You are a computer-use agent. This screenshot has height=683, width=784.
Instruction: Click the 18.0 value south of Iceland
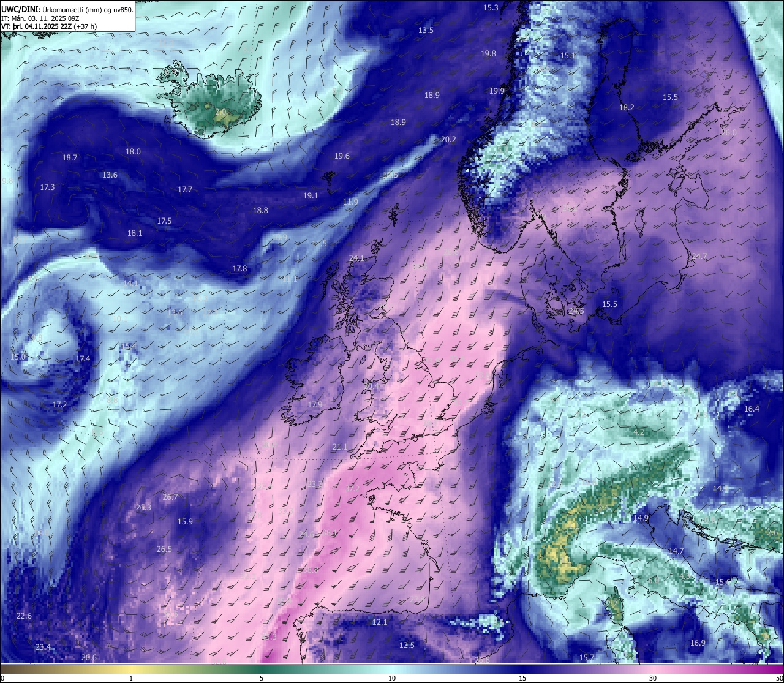pyautogui.click(x=133, y=152)
